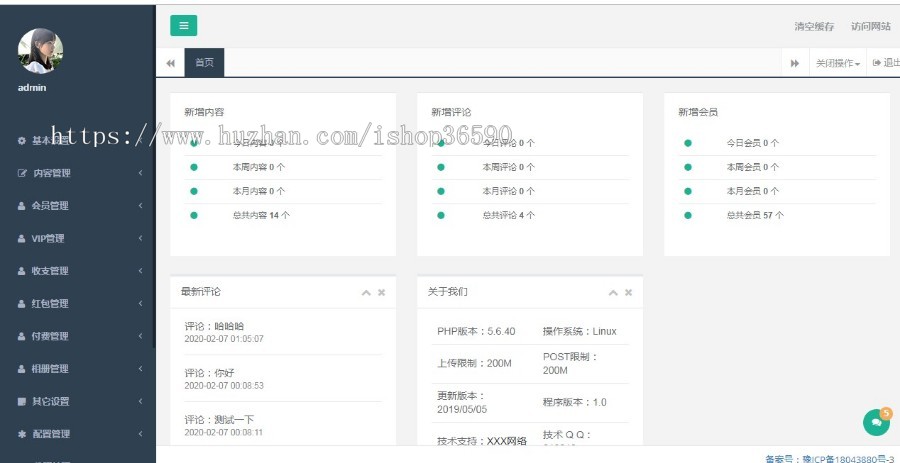The width and height of the screenshot is (900, 463).
Task: Close the 最新评论 panel with its X icon
Action: pyautogui.click(x=381, y=292)
